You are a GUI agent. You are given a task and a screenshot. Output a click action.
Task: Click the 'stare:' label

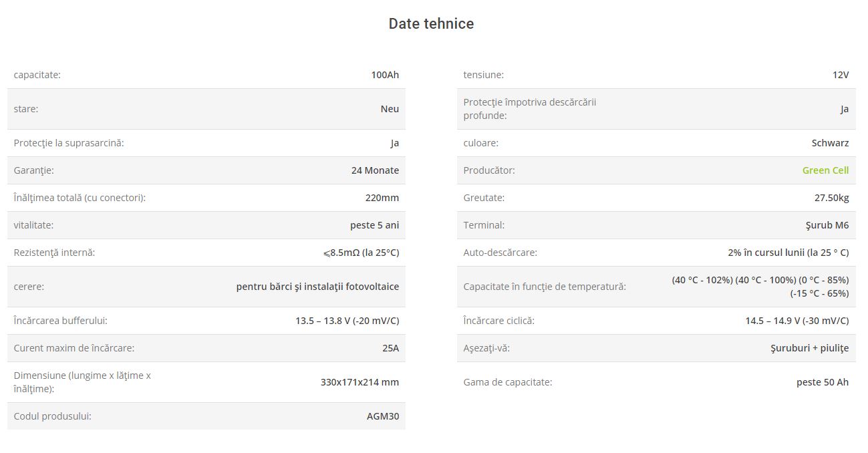click(x=26, y=109)
